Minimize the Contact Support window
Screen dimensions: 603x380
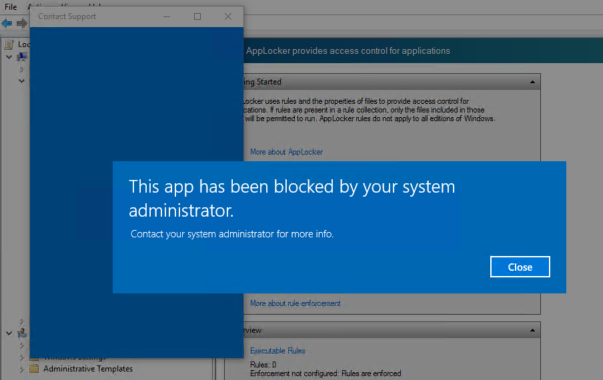tap(167, 17)
